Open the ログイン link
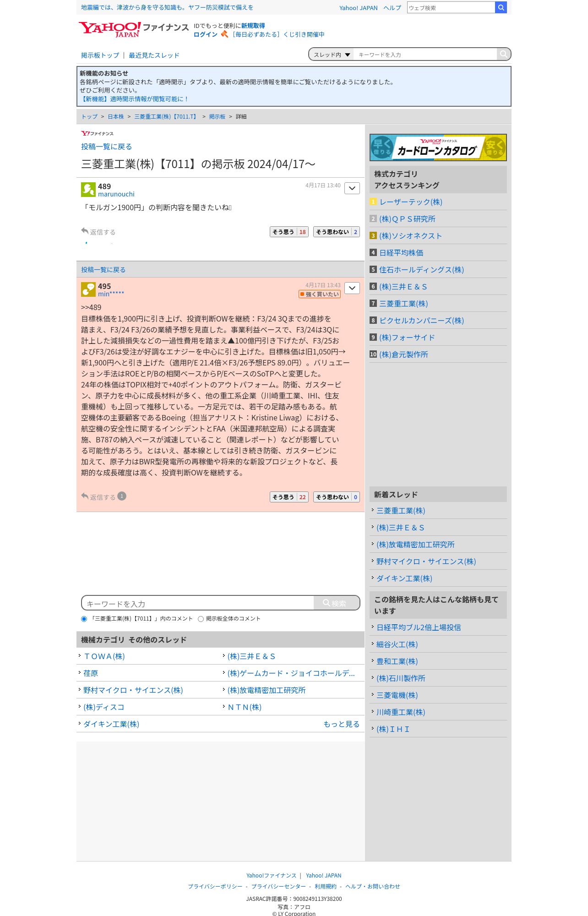The image size is (588, 916). point(206,34)
